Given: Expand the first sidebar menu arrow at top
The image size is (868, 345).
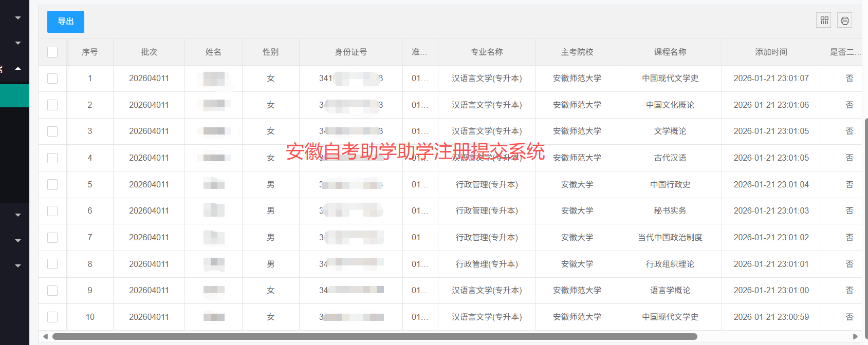Looking at the screenshot, I should point(18,18).
